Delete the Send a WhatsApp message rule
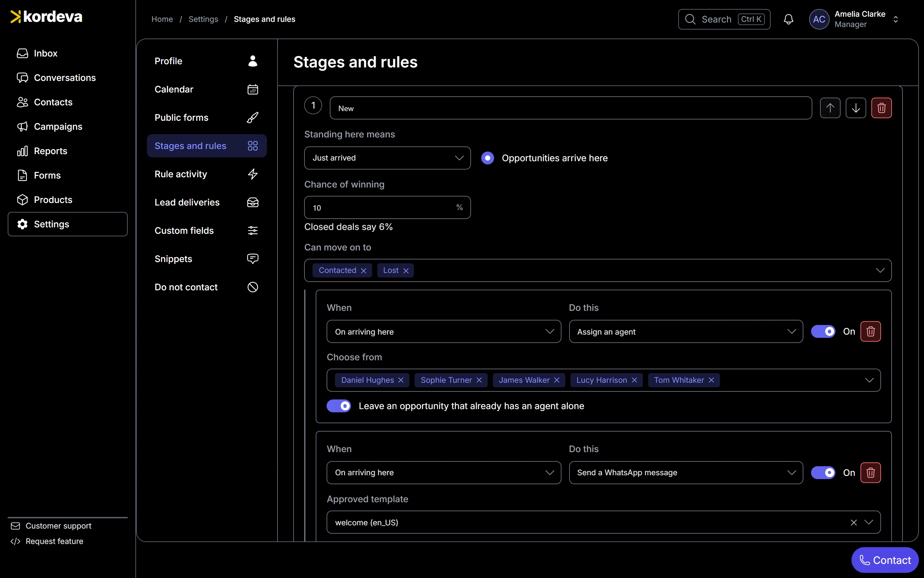The image size is (924, 578). tap(870, 473)
